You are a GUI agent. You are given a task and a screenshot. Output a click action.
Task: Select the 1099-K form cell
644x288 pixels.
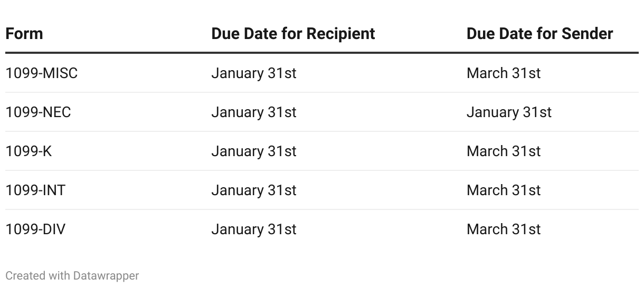pos(29,151)
